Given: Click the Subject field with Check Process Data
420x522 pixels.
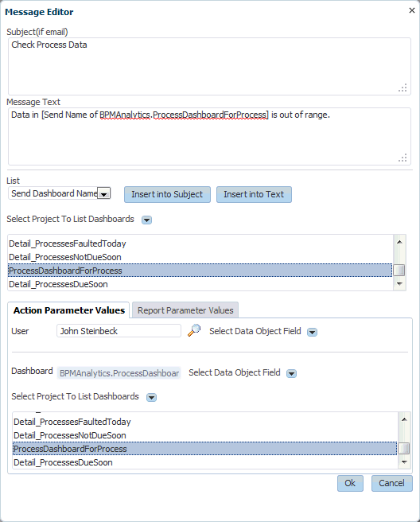Looking at the screenshot, I should 209,66.
